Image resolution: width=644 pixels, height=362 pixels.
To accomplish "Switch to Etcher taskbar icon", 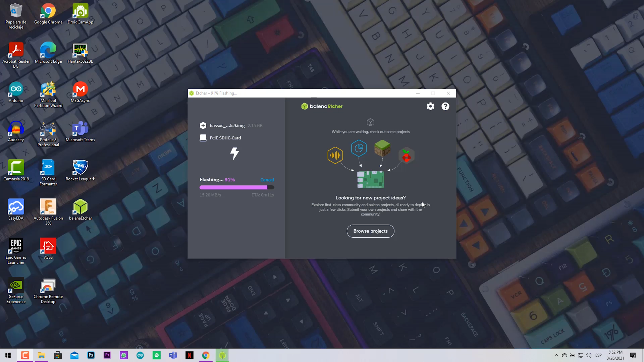I will pos(222,355).
